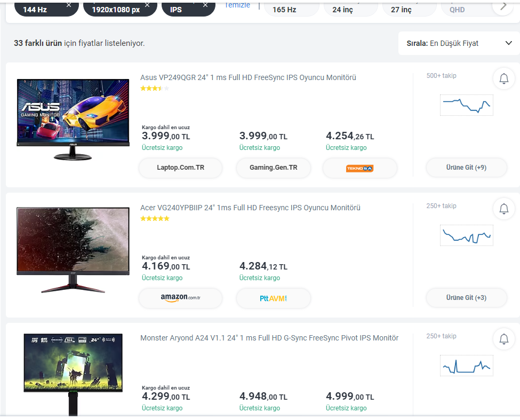Screen dimensions: 520x420
Task: Click the Acer five-star rating
Action: point(155,218)
